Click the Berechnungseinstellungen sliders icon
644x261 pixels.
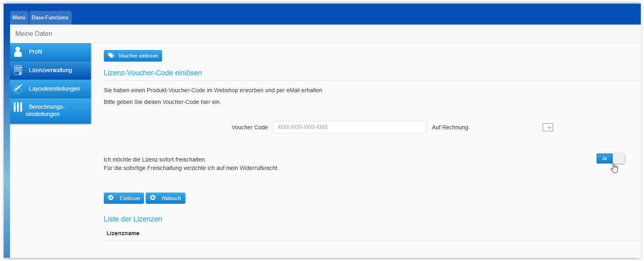(x=18, y=107)
